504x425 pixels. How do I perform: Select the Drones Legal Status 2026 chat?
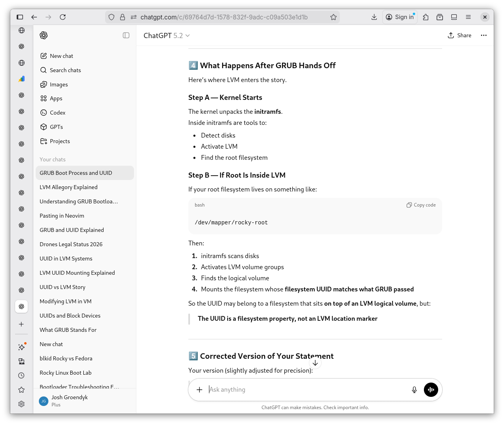(71, 244)
